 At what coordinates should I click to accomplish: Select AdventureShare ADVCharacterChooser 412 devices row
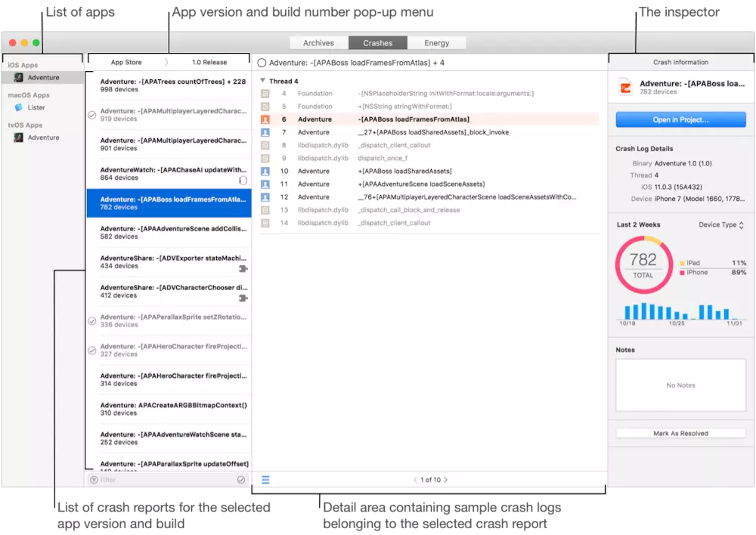[169, 292]
